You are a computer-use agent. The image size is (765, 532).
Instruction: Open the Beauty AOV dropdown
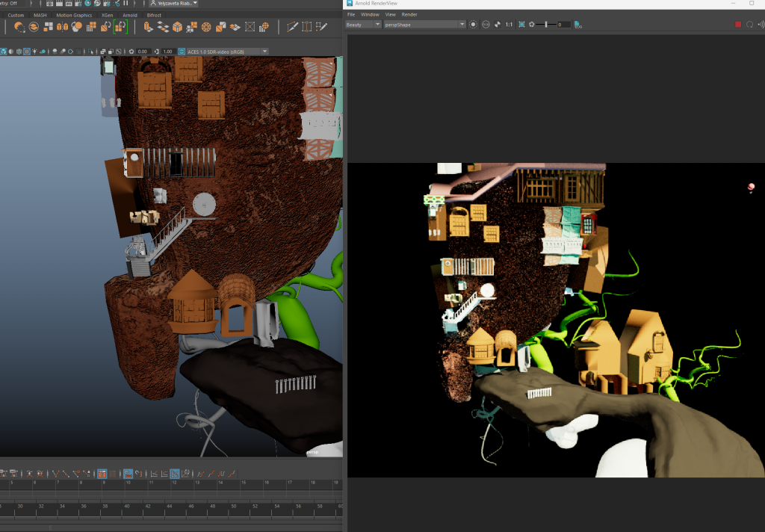363,25
